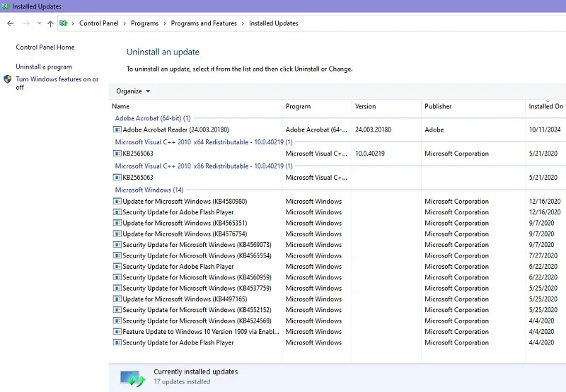Collapse the Microsoft Windows (14) group
Viewport: 566px width, 392px height.
click(x=149, y=190)
